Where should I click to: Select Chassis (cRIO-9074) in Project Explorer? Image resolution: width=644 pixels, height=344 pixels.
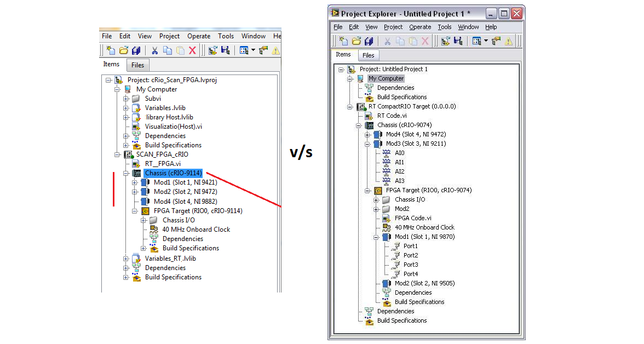coord(405,125)
